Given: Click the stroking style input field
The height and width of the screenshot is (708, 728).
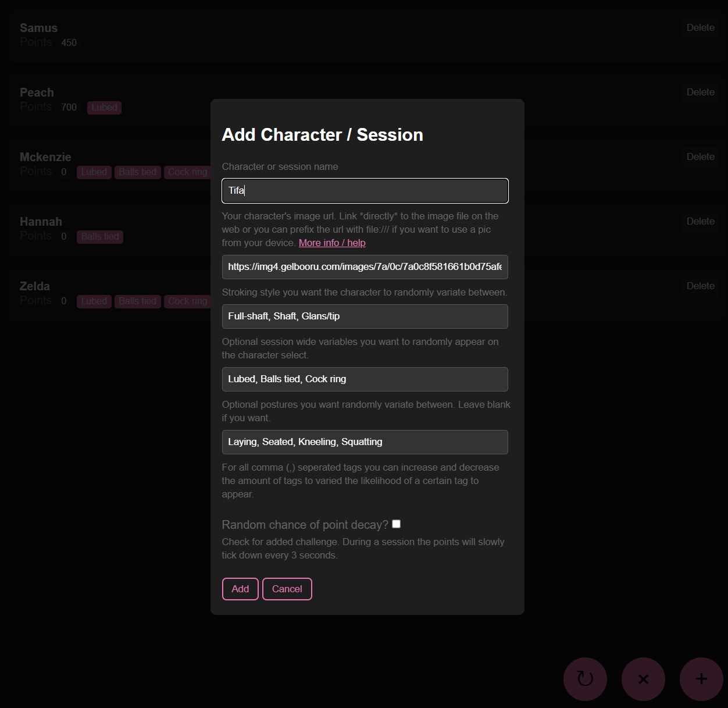Looking at the screenshot, I should point(365,316).
